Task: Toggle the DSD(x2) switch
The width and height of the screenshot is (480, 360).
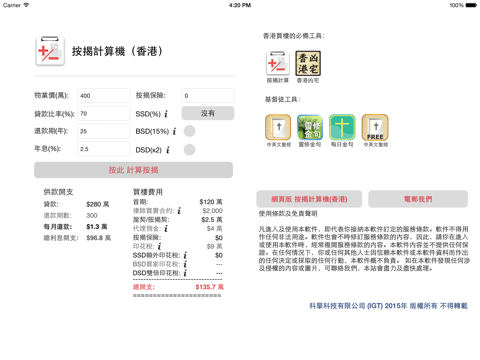Action: click(189, 150)
